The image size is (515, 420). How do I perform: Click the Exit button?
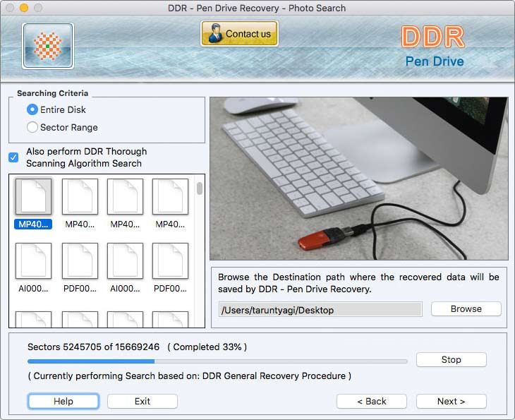click(x=143, y=401)
